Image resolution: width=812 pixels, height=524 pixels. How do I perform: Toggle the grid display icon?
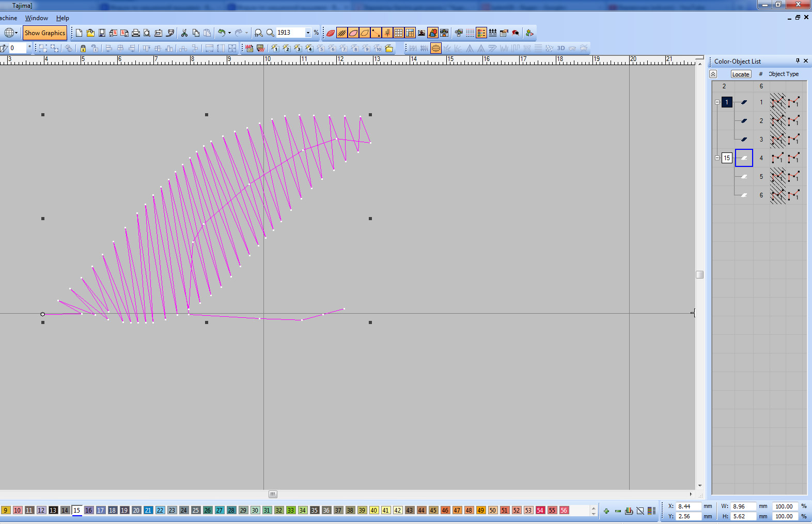(x=399, y=33)
